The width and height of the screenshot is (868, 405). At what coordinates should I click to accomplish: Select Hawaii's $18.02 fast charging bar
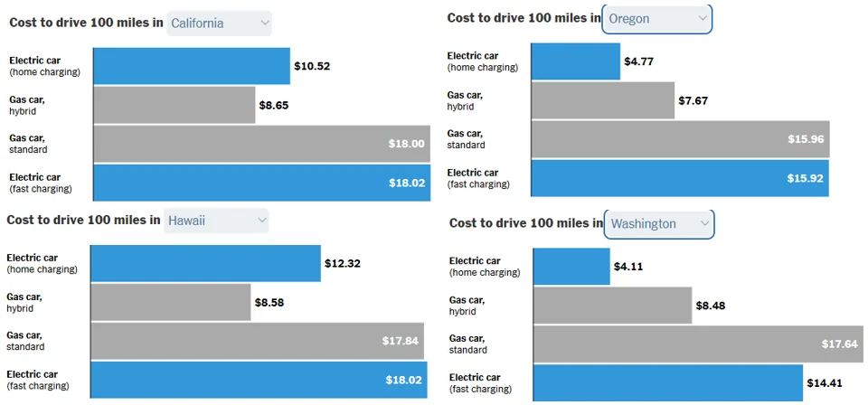(259, 380)
